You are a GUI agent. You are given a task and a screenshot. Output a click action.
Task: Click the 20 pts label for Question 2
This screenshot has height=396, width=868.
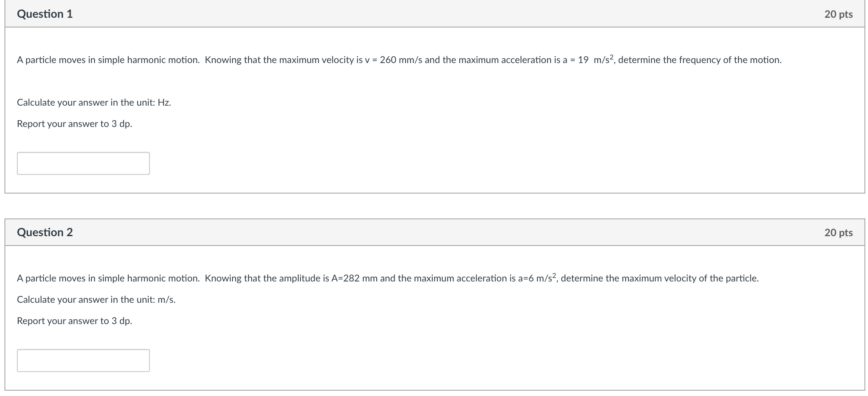(x=839, y=232)
